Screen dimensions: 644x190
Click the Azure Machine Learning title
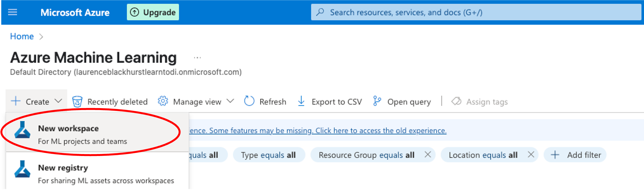[93, 58]
